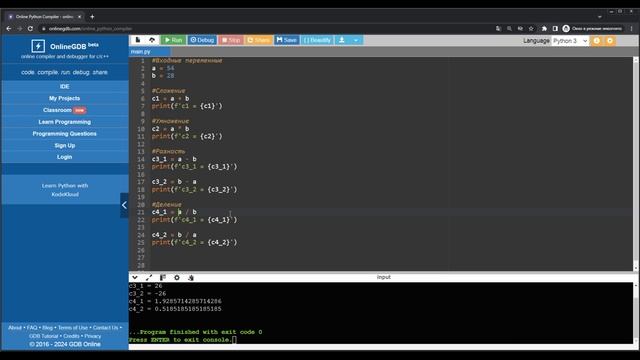
Task: Open the download options dropdown arrow
Action: tap(356, 40)
